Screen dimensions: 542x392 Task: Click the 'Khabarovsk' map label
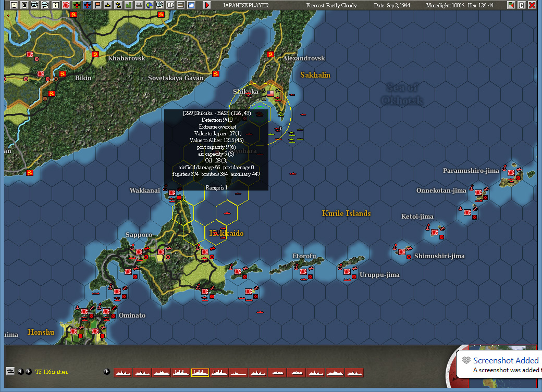(x=127, y=58)
